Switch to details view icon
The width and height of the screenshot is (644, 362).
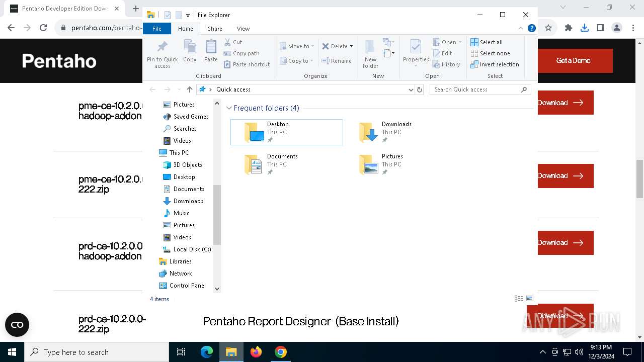(x=519, y=299)
